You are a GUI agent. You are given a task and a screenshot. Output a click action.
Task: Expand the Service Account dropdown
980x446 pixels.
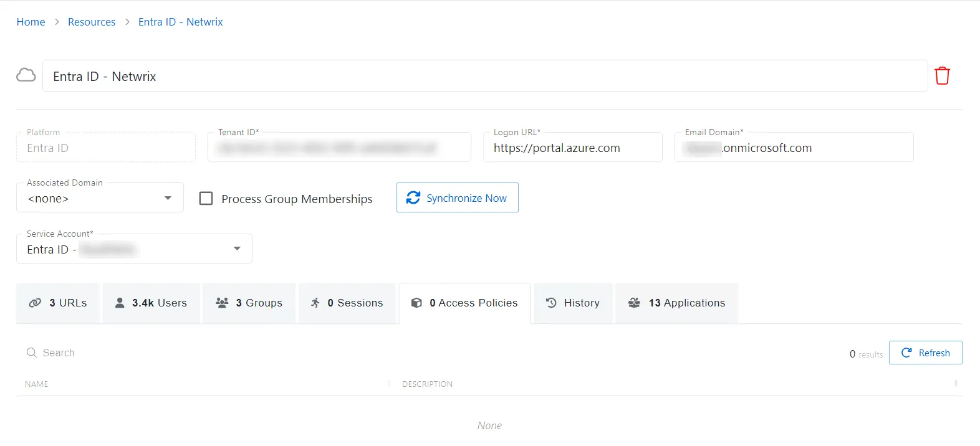(x=134, y=249)
